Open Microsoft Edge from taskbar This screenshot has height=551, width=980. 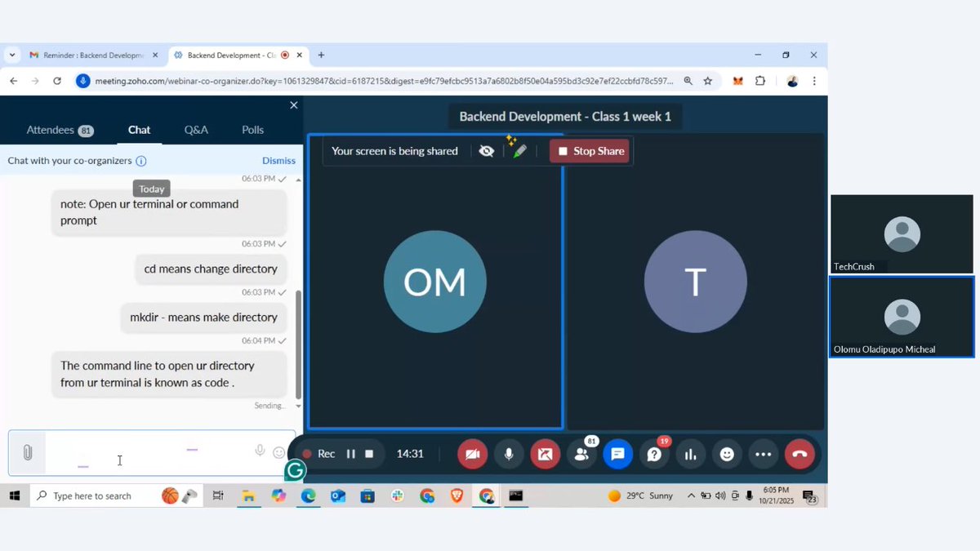pyautogui.click(x=308, y=495)
